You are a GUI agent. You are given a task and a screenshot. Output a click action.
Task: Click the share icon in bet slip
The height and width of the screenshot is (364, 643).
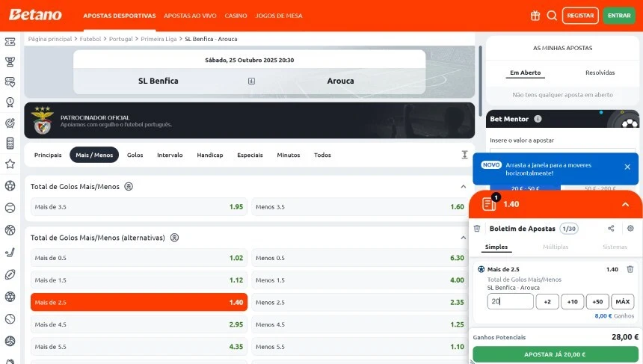[611, 228]
